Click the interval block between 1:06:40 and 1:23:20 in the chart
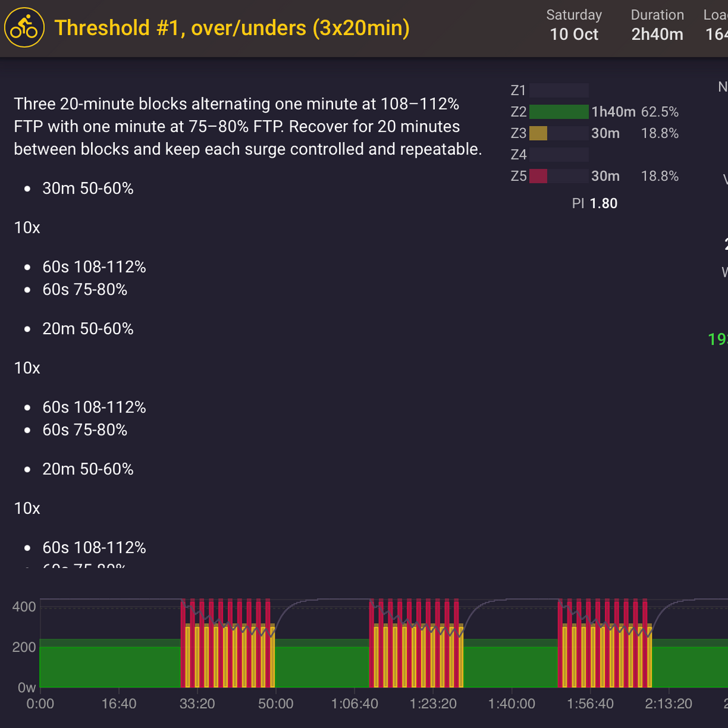 click(417, 643)
